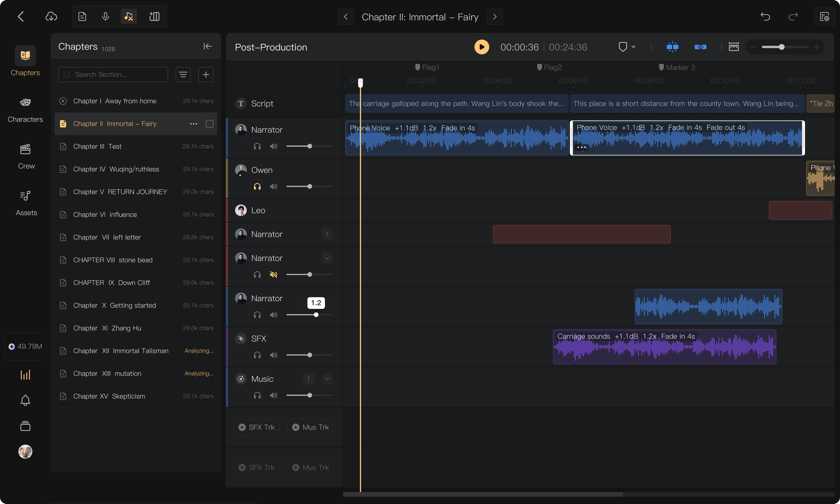The image size is (840, 504).
Task: Click the back arrow at top left
Action: pos(21,16)
